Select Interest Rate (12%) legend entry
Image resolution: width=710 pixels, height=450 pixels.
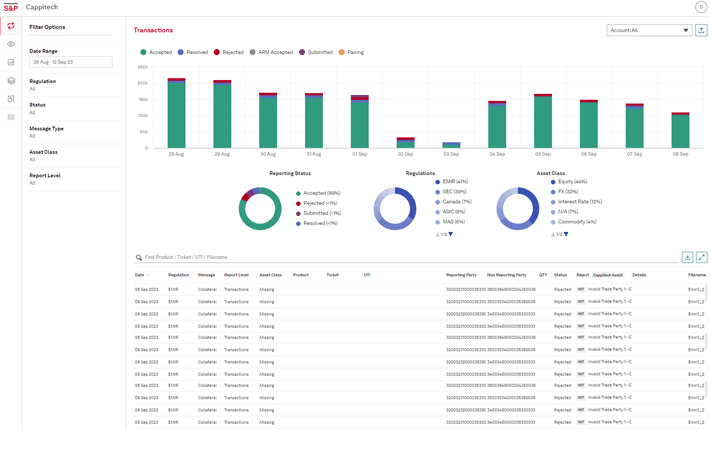click(576, 202)
